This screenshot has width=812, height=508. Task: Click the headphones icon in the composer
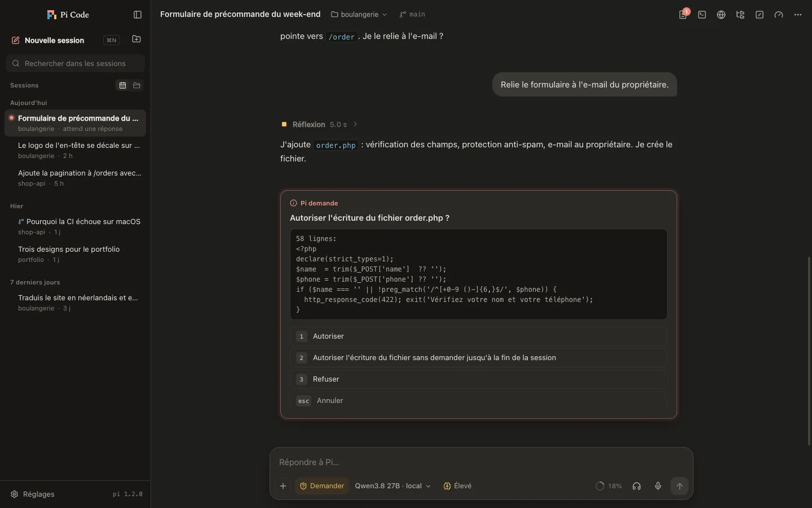coord(637,486)
